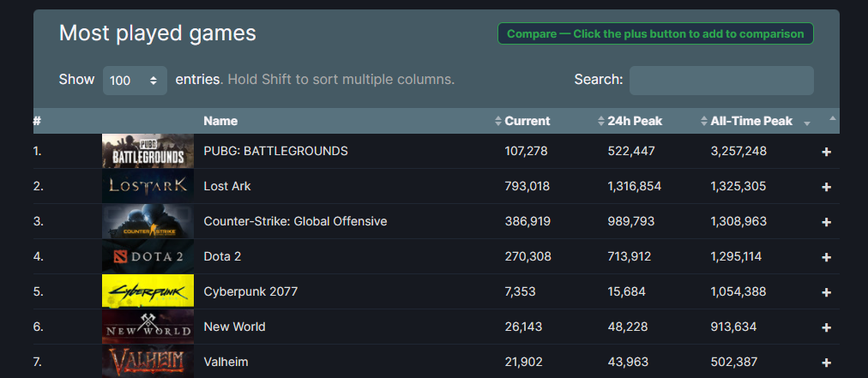Open the Valheim logo thumbnail
Image resolution: width=868 pixels, height=378 pixels.
coord(148,362)
